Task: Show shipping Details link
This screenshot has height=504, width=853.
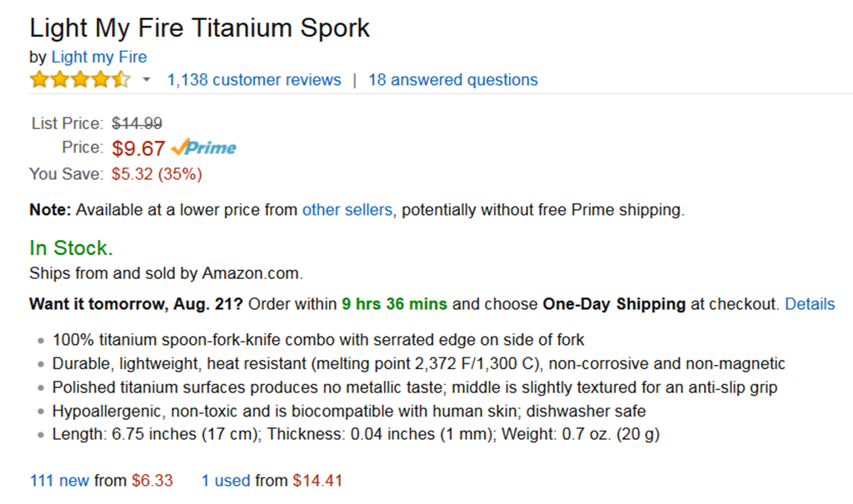Action: click(810, 304)
